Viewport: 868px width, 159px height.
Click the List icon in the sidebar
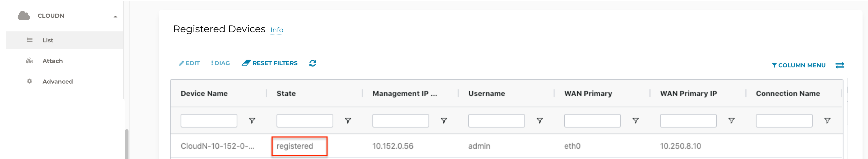point(29,40)
